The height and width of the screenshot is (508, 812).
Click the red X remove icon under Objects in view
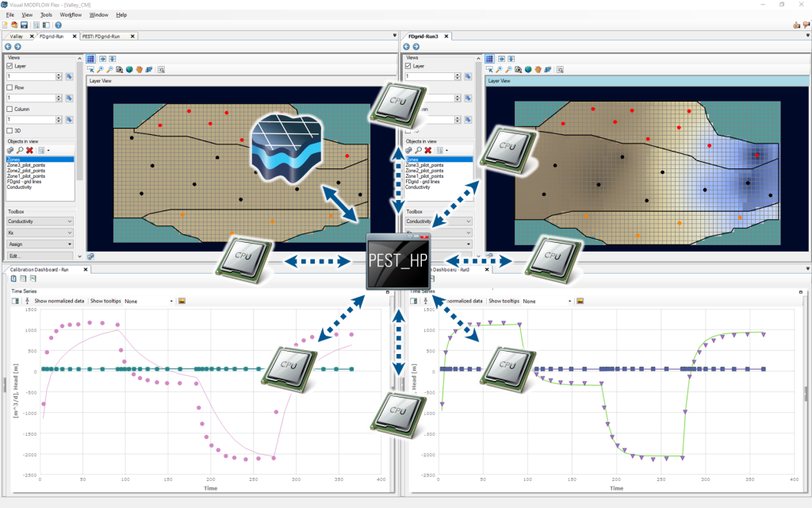(x=29, y=150)
